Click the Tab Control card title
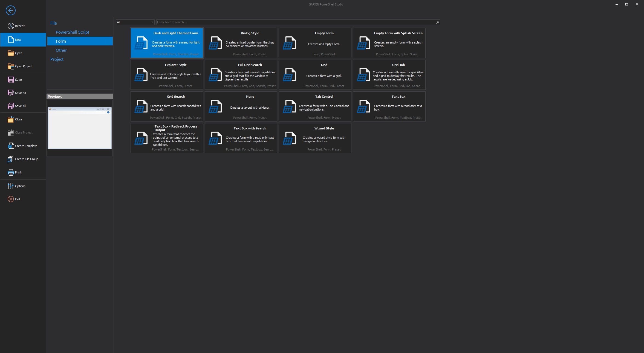Image resolution: width=644 pixels, height=353 pixels. point(324,97)
